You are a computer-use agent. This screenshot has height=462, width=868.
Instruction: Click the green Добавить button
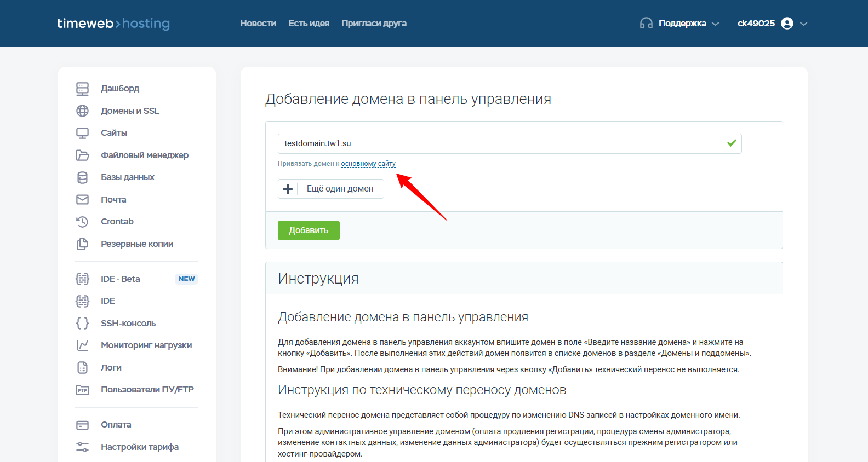[309, 230]
